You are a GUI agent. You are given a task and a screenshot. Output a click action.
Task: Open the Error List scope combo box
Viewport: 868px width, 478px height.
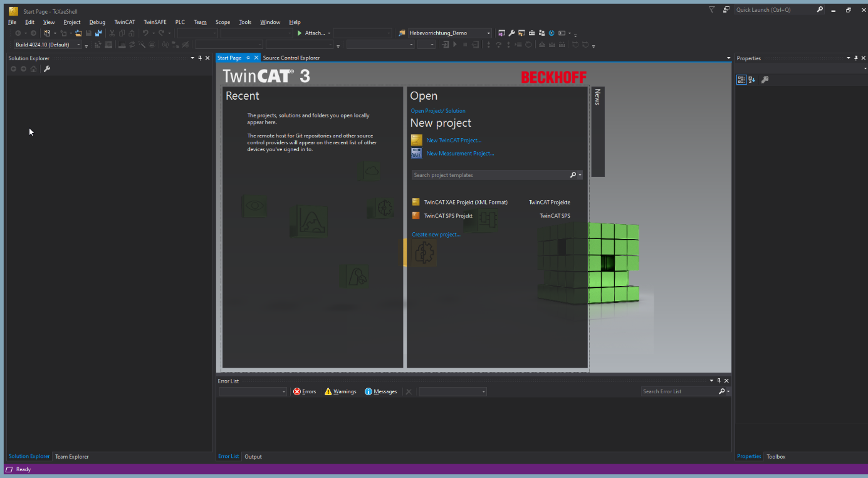click(x=253, y=391)
